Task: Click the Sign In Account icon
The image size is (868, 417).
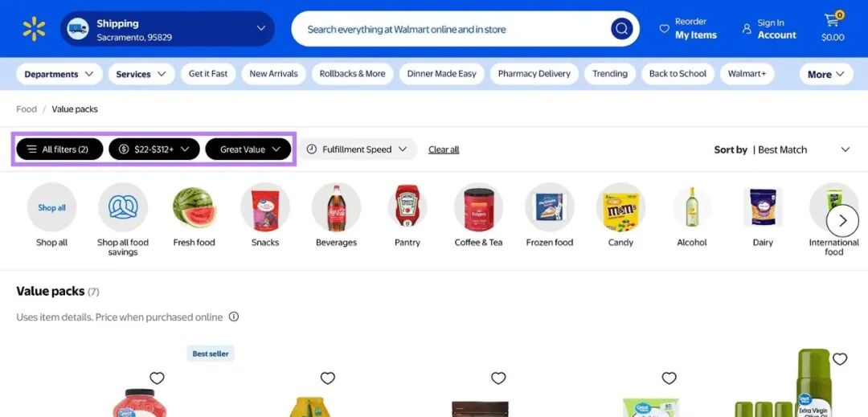Action: click(x=747, y=28)
